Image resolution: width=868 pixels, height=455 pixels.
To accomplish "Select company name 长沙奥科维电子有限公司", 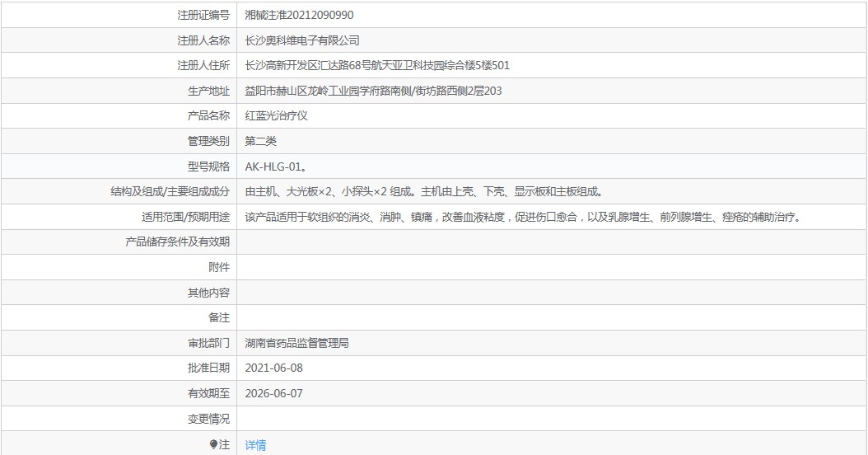I will (302, 40).
